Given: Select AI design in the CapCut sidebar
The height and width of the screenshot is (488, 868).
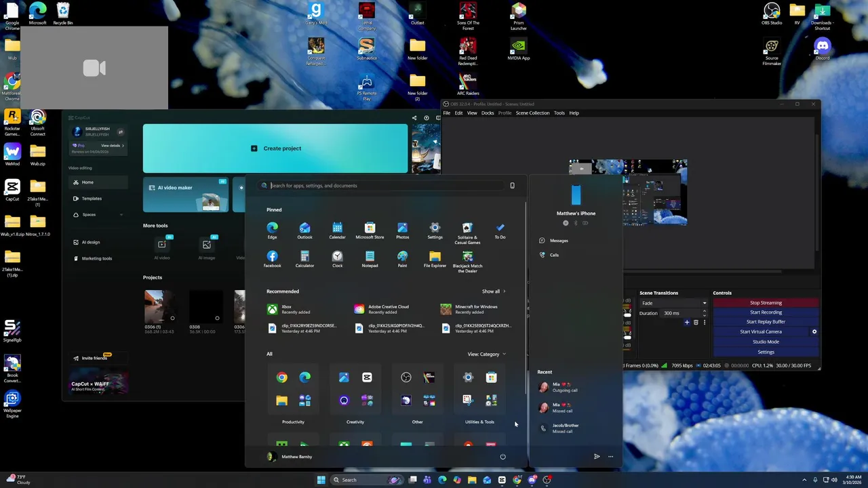Looking at the screenshot, I should point(98,242).
